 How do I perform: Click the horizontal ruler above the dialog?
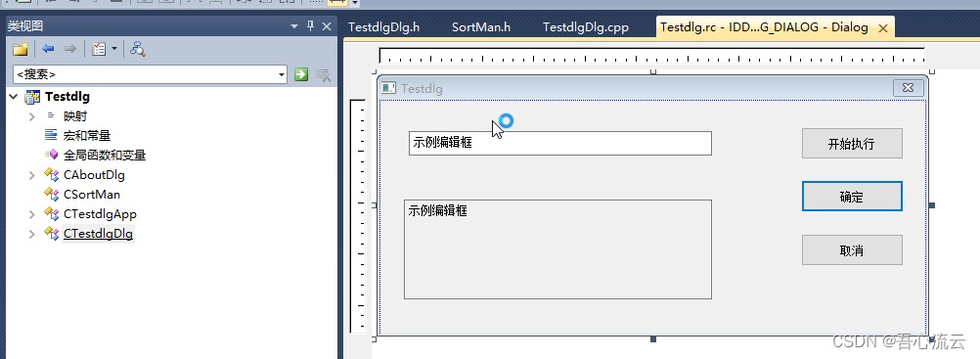click(652, 56)
